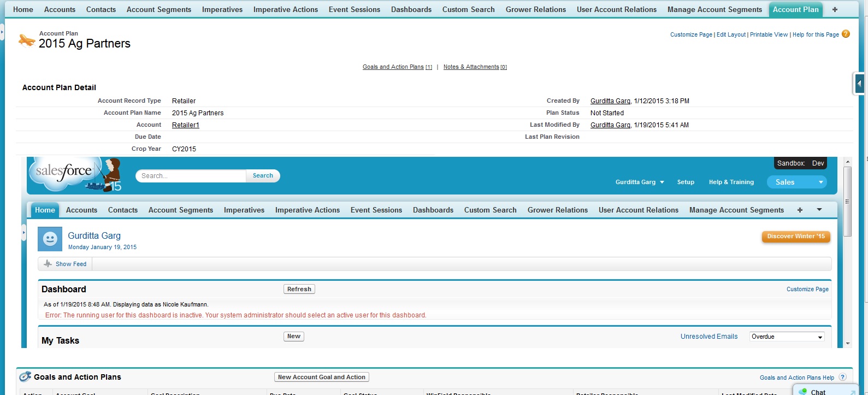Open Customize Page link at page top
The image size is (868, 395).
(691, 34)
